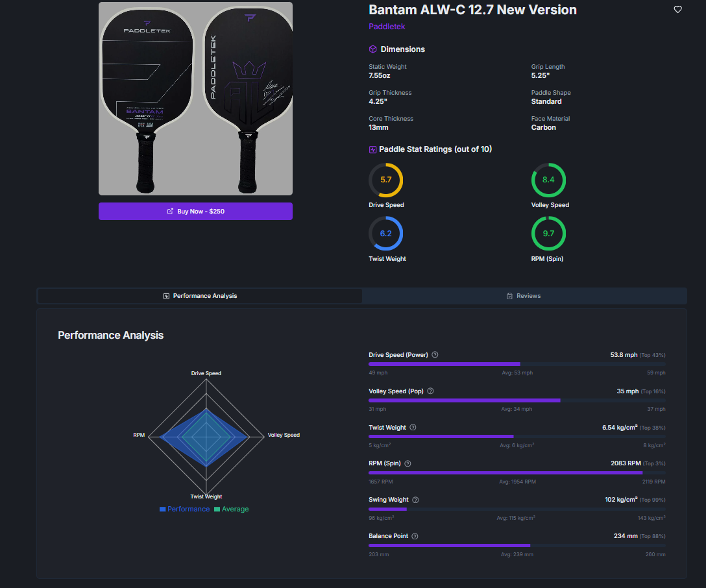Click the paddle product image

195,99
